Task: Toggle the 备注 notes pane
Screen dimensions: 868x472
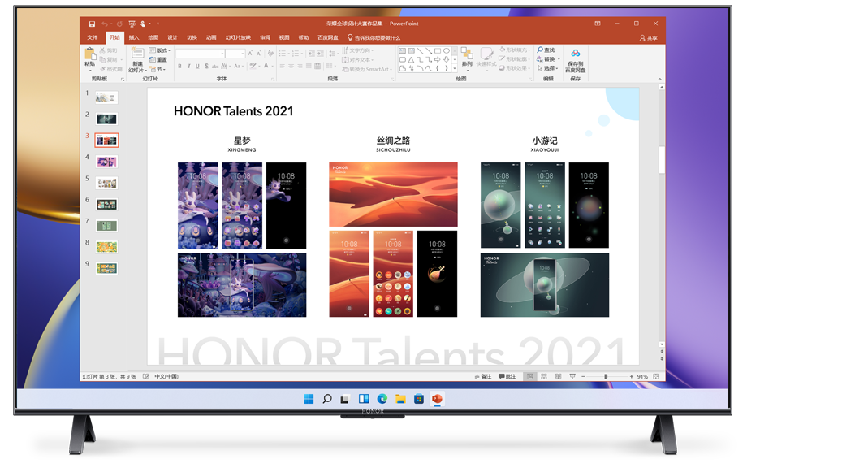Action: pyautogui.click(x=483, y=376)
